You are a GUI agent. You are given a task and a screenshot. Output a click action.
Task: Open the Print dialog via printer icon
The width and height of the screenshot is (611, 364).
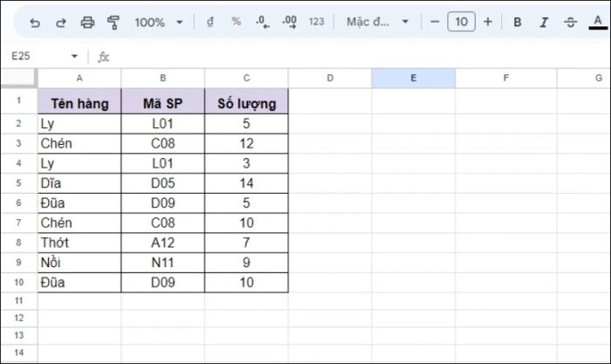(87, 23)
